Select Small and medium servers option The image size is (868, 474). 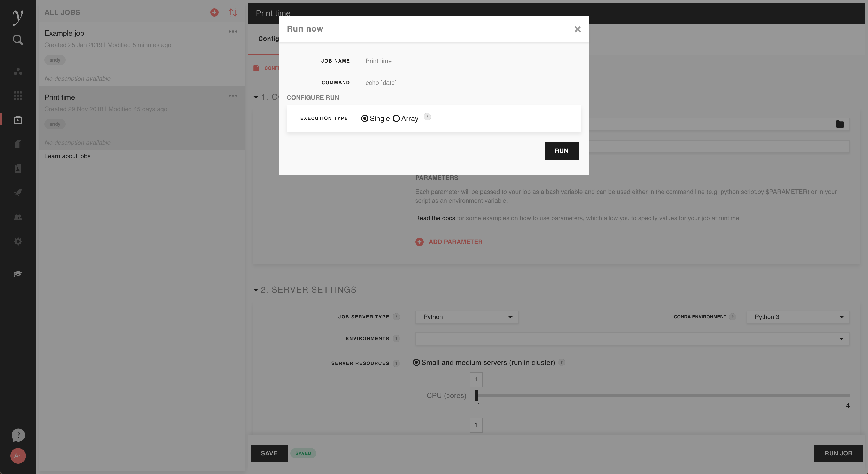coord(416,362)
